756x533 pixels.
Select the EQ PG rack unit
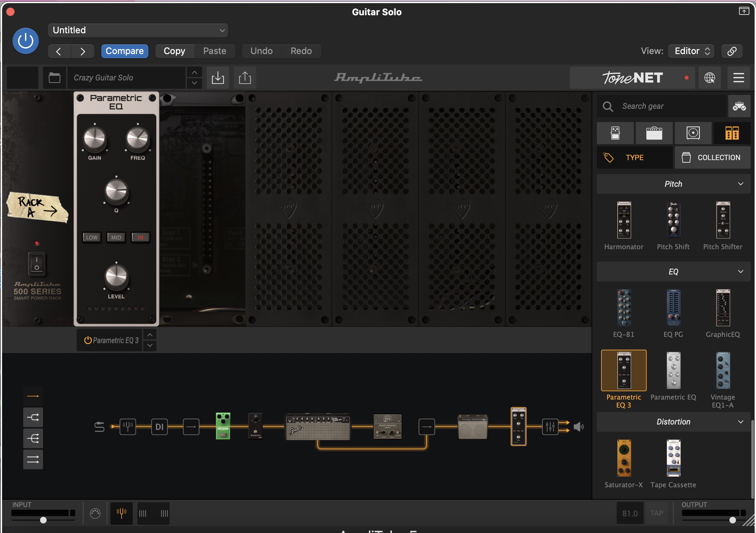(x=673, y=313)
